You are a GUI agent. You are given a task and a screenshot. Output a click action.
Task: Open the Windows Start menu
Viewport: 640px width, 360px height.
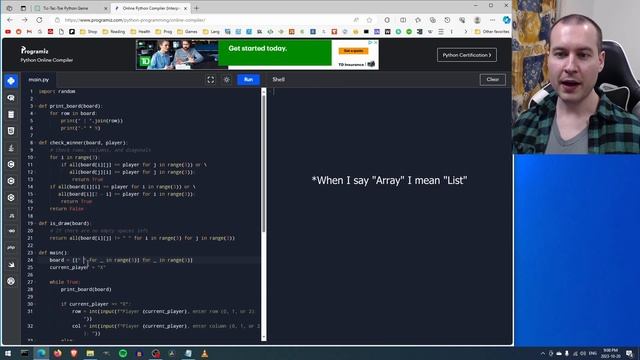[x=8, y=353]
